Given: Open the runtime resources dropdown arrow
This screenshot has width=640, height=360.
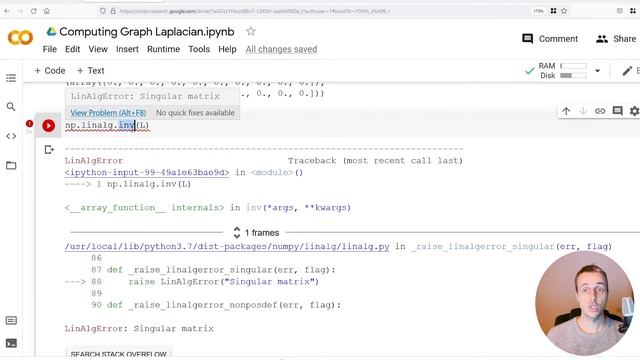Looking at the screenshot, I should pyautogui.click(x=598, y=71).
